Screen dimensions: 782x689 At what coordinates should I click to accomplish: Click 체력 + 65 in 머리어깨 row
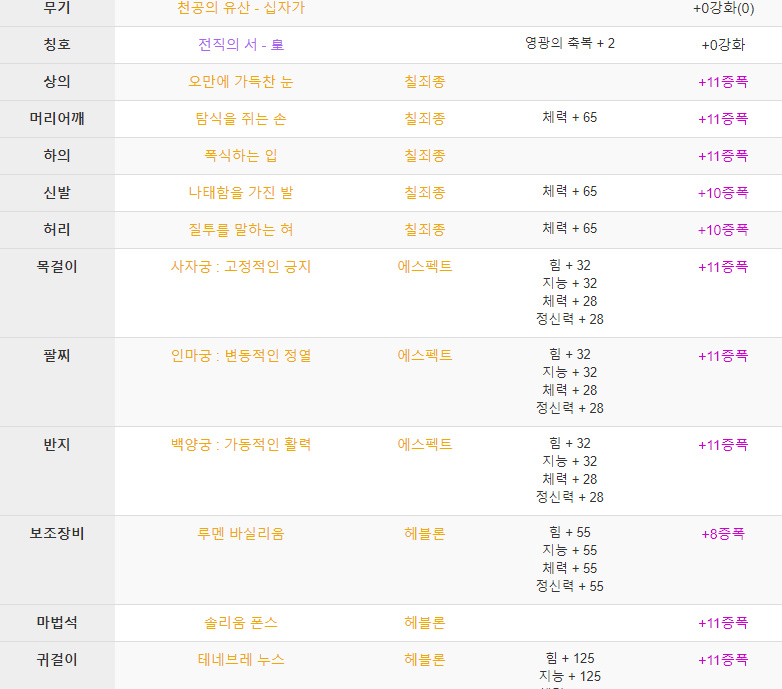[570, 117]
